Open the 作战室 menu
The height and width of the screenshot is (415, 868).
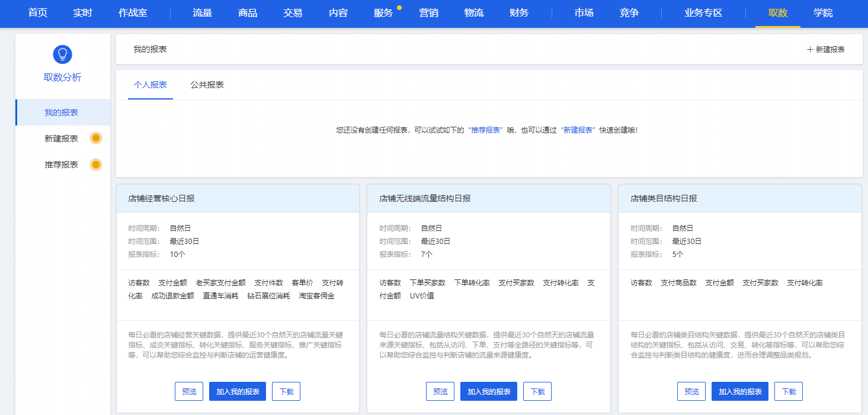[x=133, y=13]
